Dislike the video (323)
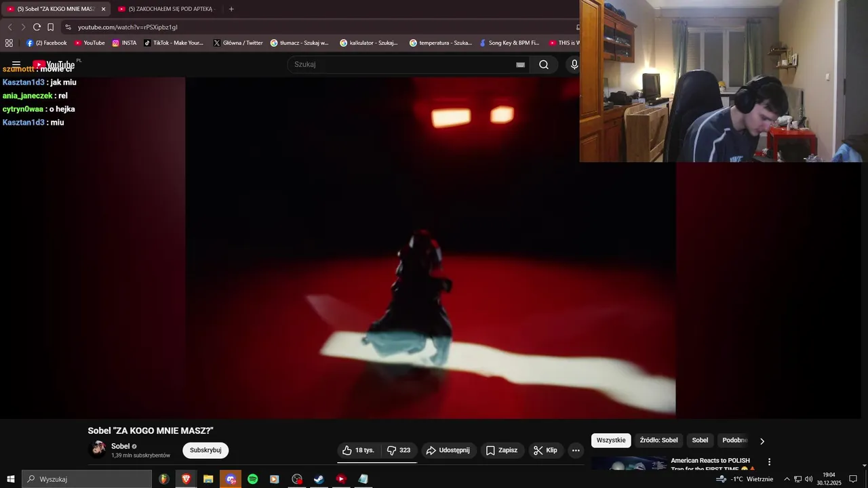 point(398,450)
